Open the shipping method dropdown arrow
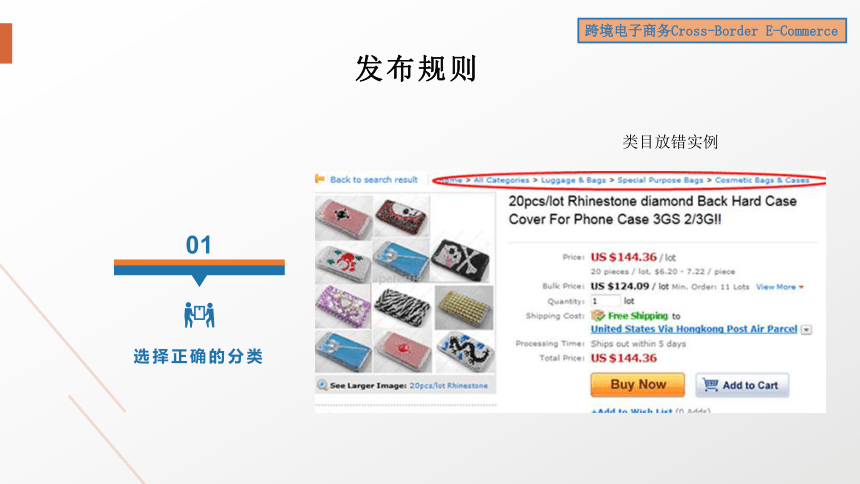The width and height of the screenshot is (860, 484). (806, 330)
